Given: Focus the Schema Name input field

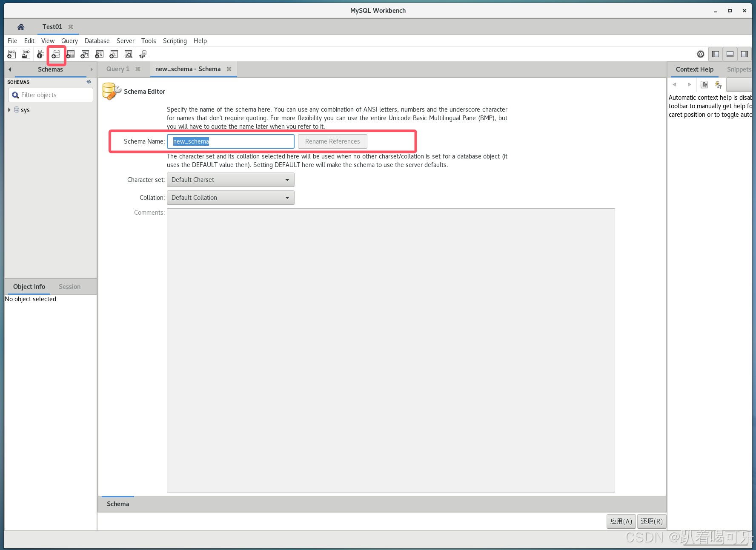Looking at the screenshot, I should (230, 141).
